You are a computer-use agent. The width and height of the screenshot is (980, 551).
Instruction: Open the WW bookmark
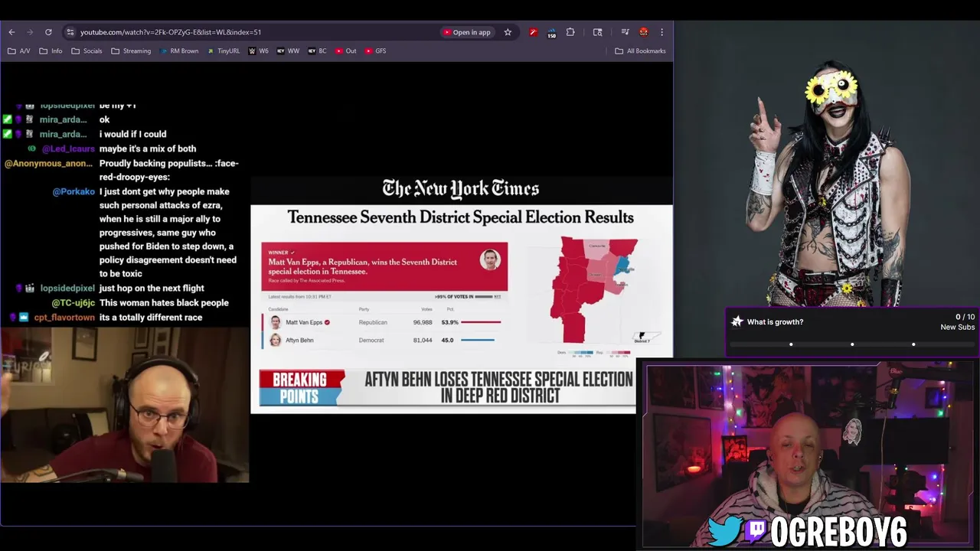tap(288, 51)
